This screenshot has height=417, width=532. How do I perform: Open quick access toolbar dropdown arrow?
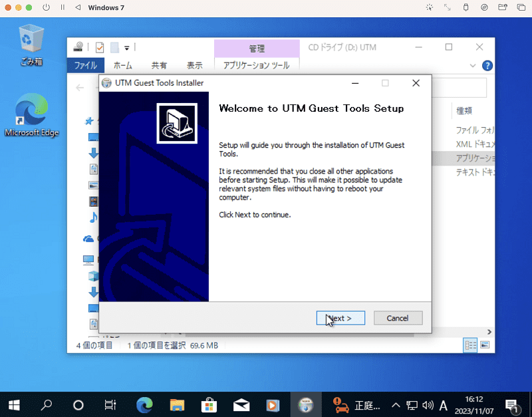[x=126, y=48]
